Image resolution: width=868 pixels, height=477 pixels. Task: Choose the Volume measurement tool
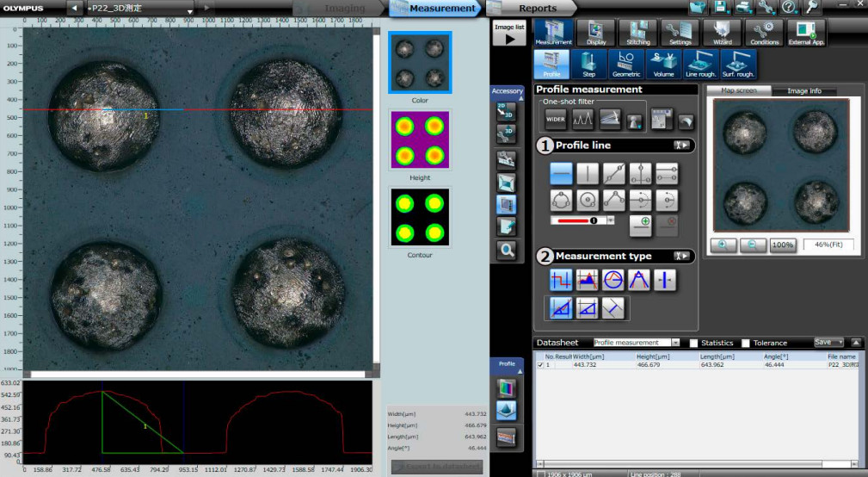tap(663, 65)
